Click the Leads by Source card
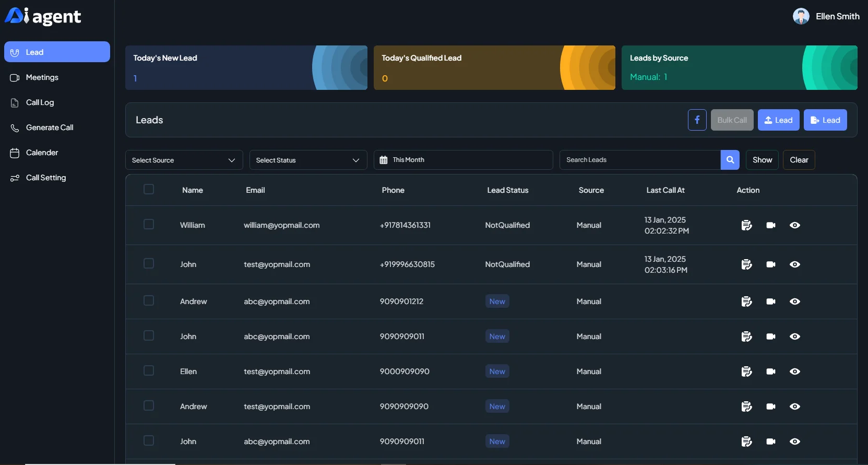The image size is (868, 465). coord(739,67)
